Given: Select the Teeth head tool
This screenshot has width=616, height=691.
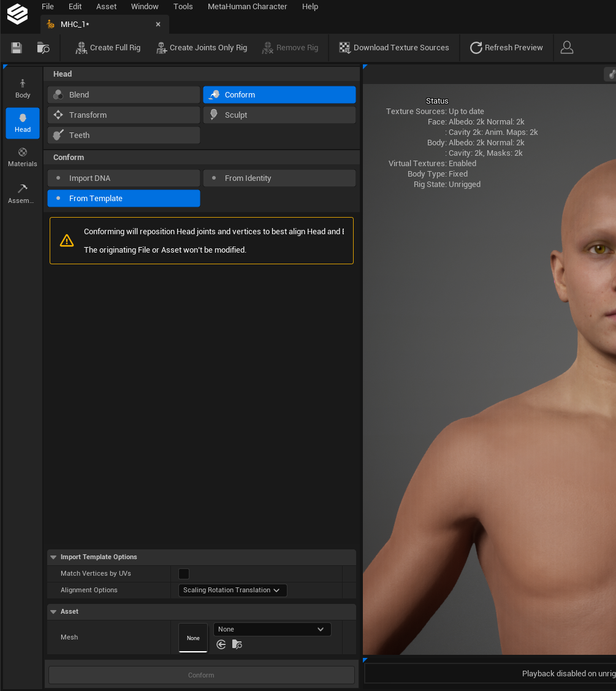Looking at the screenshot, I should click(x=124, y=136).
